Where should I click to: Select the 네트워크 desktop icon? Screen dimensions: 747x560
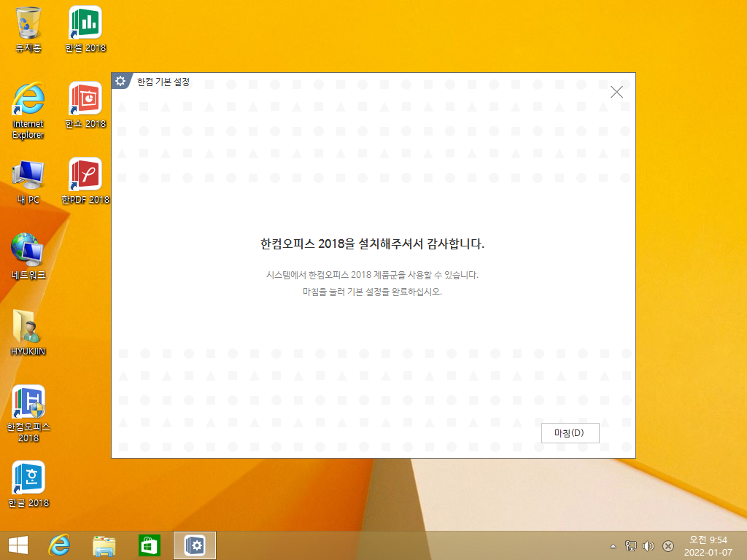(x=28, y=256)
